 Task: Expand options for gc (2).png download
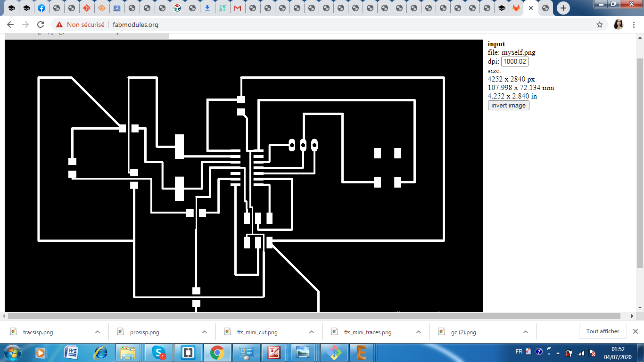coord(526,332)
